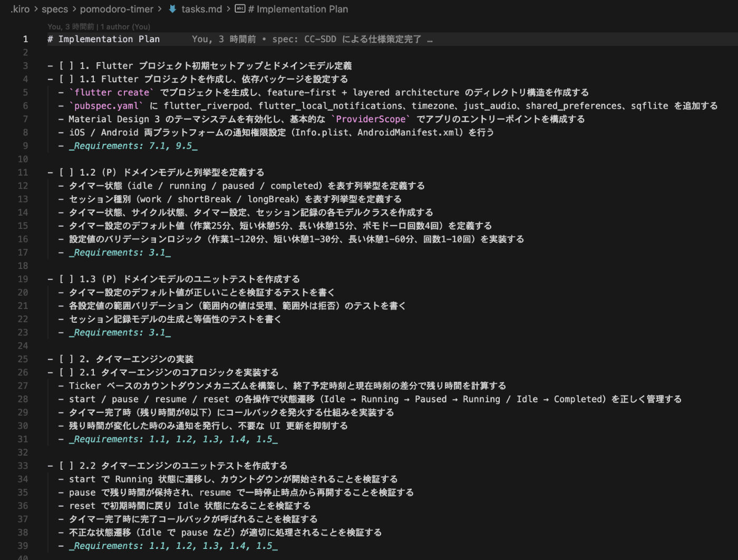Click the start / pause / resume / reset line

[x=370, y=399]
